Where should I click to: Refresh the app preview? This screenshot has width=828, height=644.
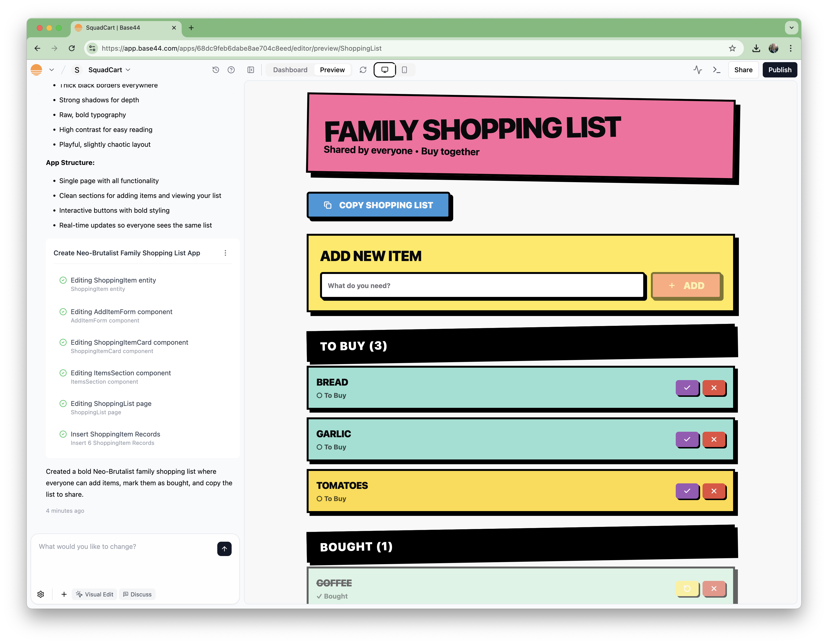(363, 70)
